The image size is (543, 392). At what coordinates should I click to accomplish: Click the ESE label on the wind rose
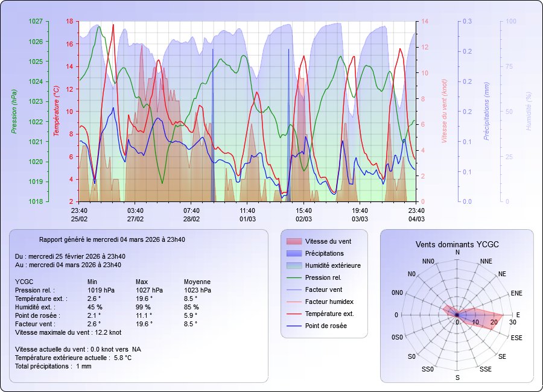tap(516, 338)
